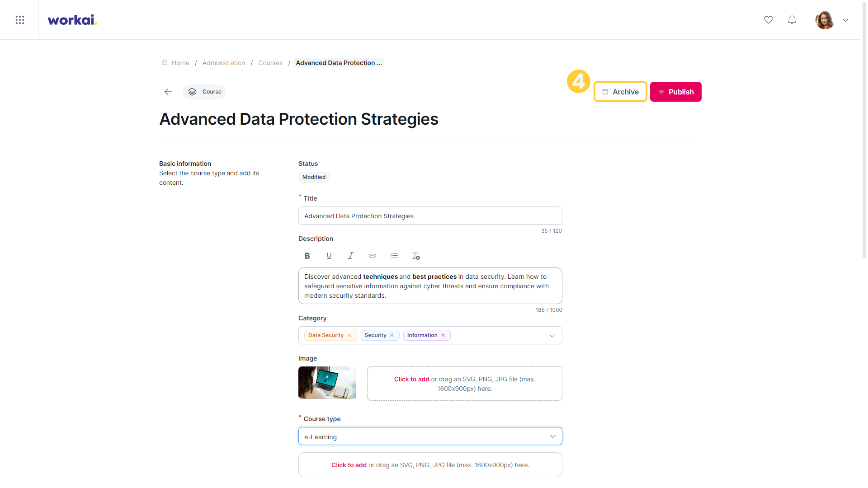
Task: Remove the Data Security category tag
Action: (349, 335)
